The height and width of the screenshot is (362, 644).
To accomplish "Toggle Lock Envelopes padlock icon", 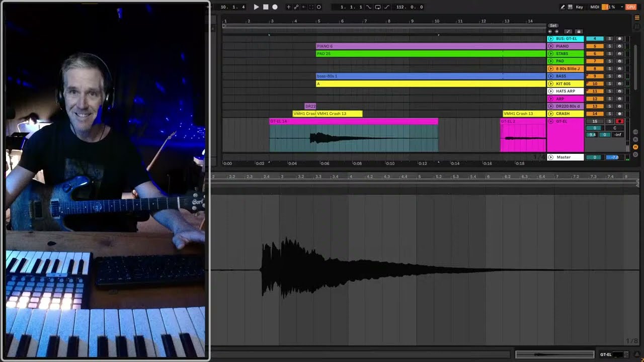I will point(578,32).
